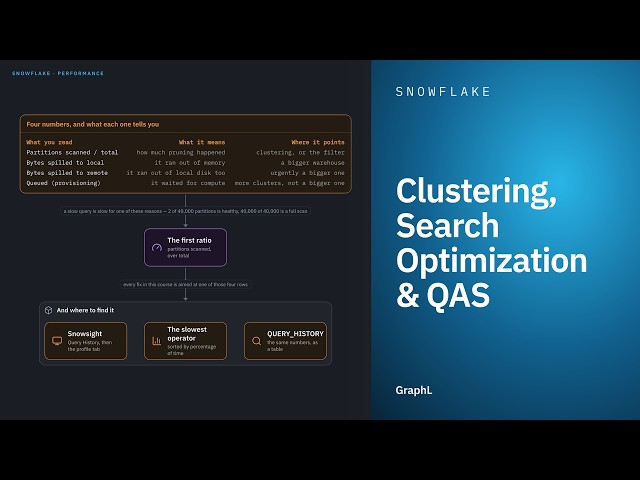The width and height of the screenshot is (640, 480).
Task: Click the it ran out of local disk too cell
Action: pyautogui.click(x=176, y=173)
